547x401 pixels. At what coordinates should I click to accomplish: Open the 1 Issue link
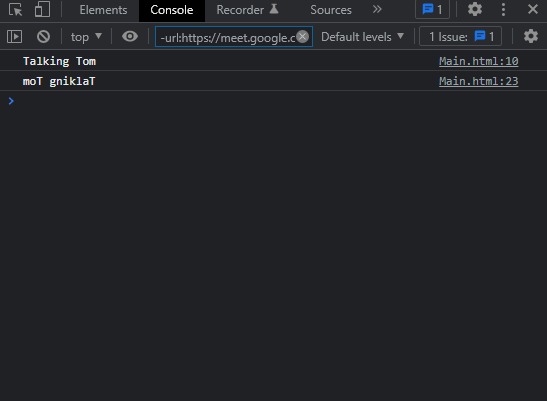click(460, 36)
